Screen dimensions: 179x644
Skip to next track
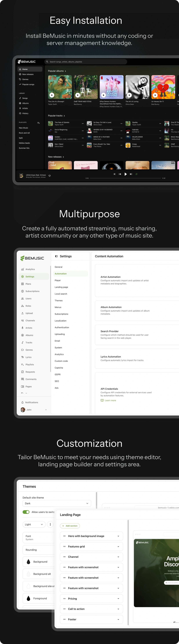(131, 174)
